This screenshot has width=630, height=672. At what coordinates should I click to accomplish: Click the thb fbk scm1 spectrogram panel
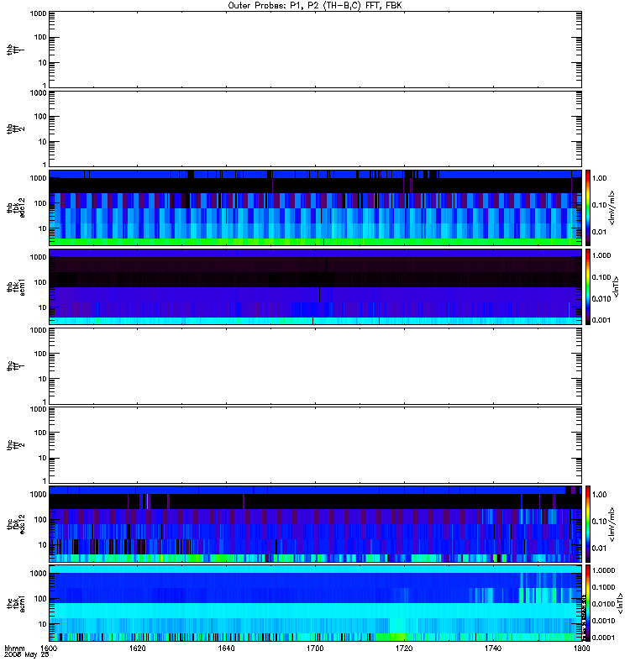coord(315,286)
